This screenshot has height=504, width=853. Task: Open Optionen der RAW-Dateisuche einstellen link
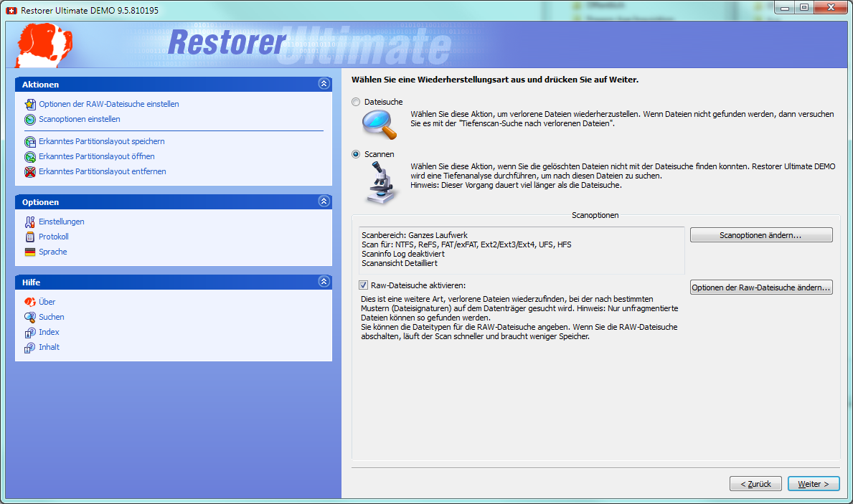(109, 104)
